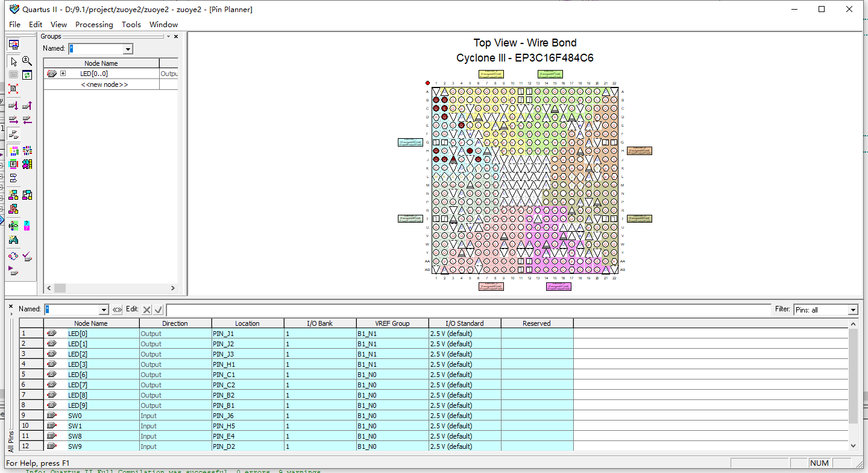Open the Tools menu
868x473 pixels.
point(131,25)
